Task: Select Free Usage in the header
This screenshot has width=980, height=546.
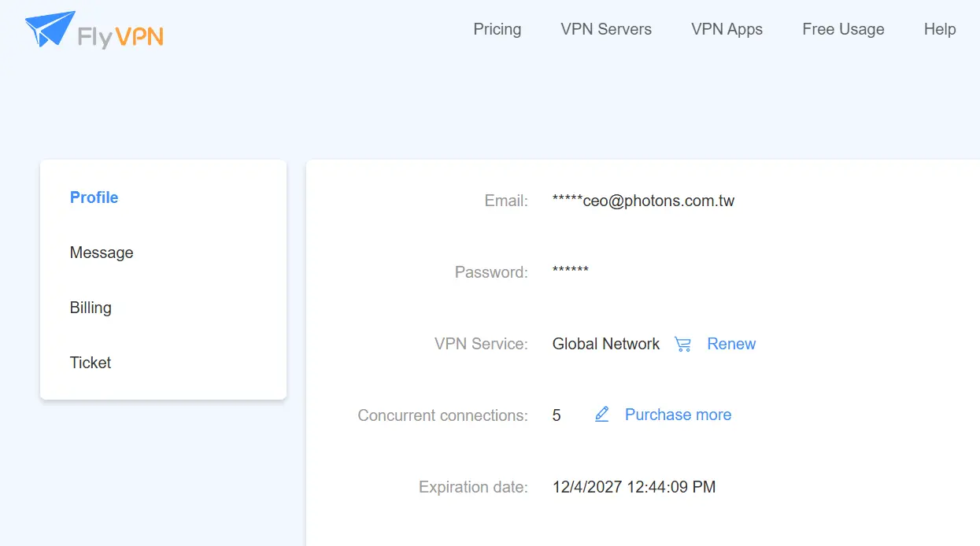Action: coord(843,29)
